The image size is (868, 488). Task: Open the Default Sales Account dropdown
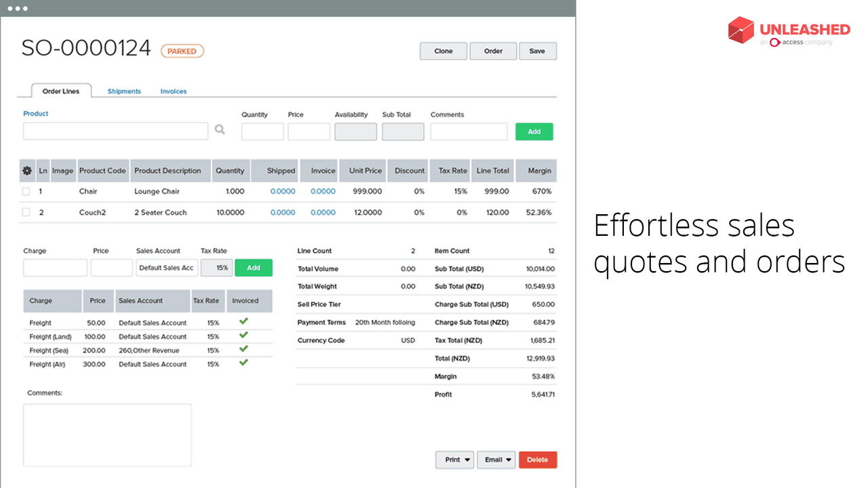(166, 267)
